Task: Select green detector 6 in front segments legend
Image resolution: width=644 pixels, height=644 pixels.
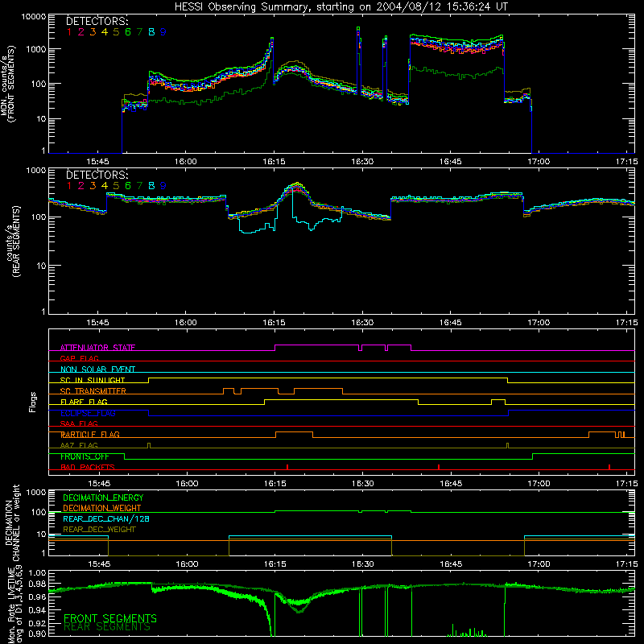Action: click(x=128, y=32)
